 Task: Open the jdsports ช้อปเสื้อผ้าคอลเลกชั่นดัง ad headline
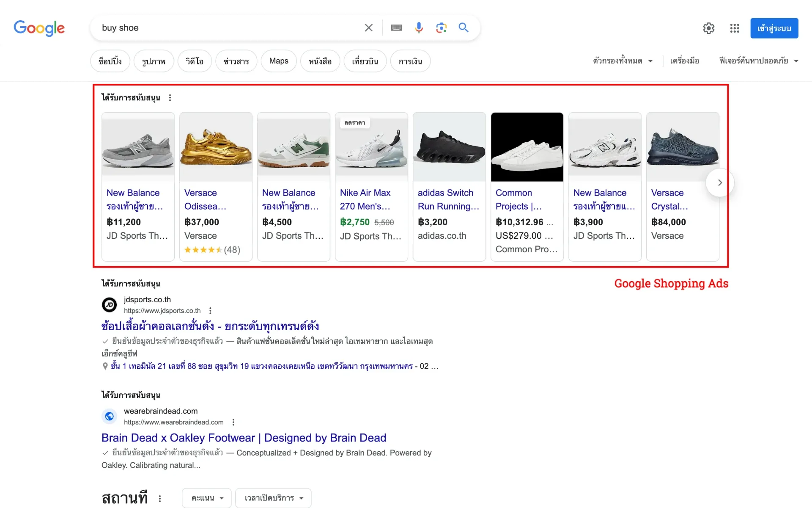tap(210, 326)
